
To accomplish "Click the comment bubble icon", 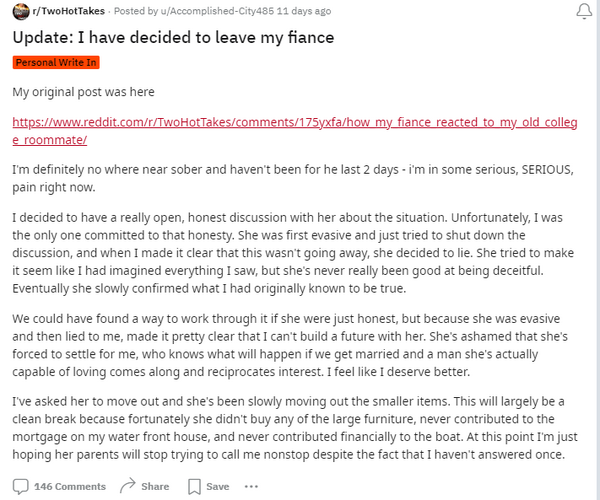I will coord(20,487).
